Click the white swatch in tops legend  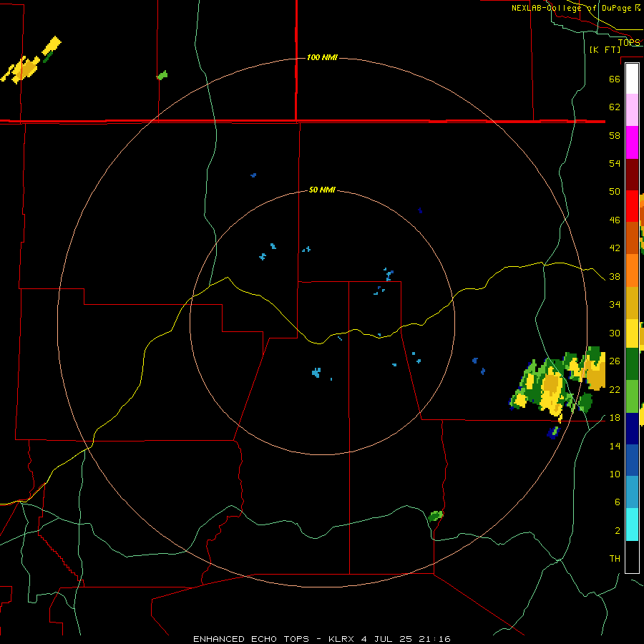(x=632, y=79)
